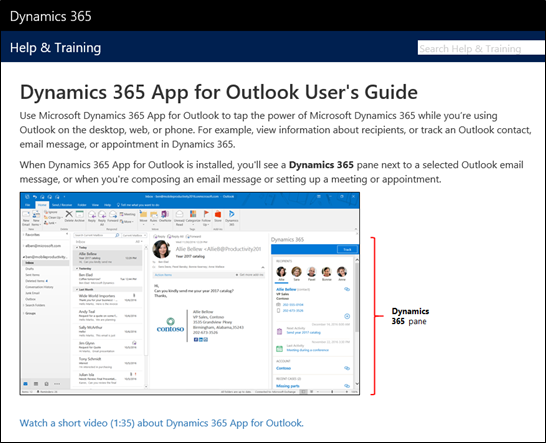
Task: Open the Ben Elad message in the message list
Action: (108, 279)
